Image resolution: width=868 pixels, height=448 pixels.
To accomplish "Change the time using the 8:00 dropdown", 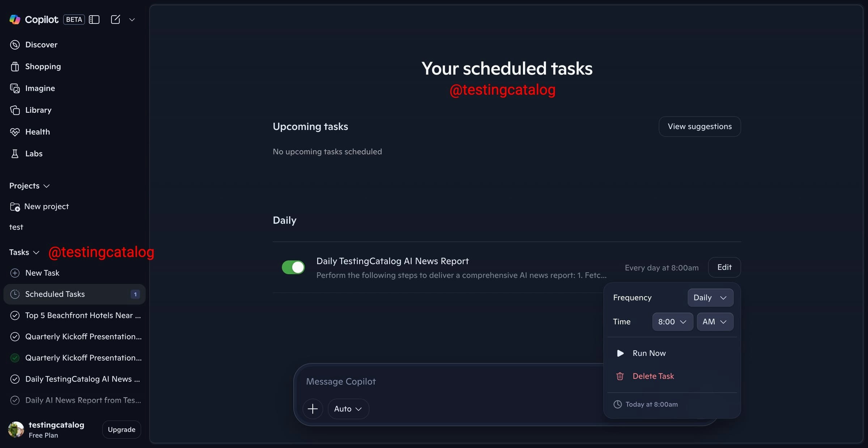I will (672, 322).
